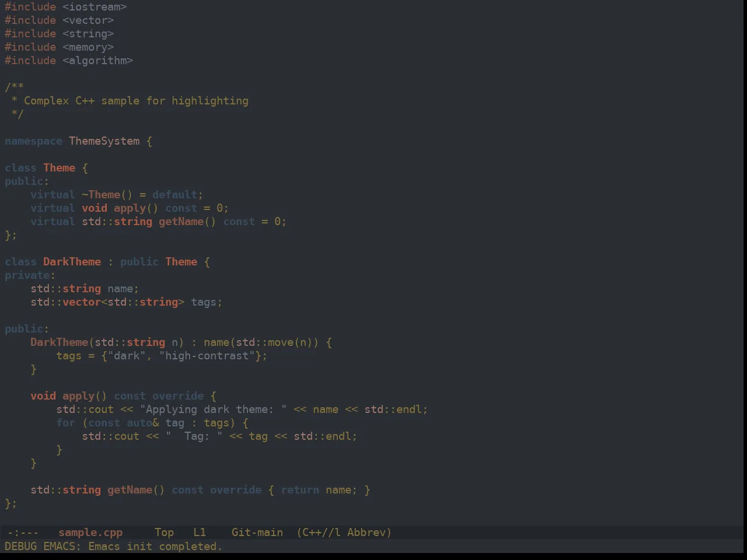Click the "dark" string literal in tags
This screenshot has width=747, height=560.
pos(126,356)
